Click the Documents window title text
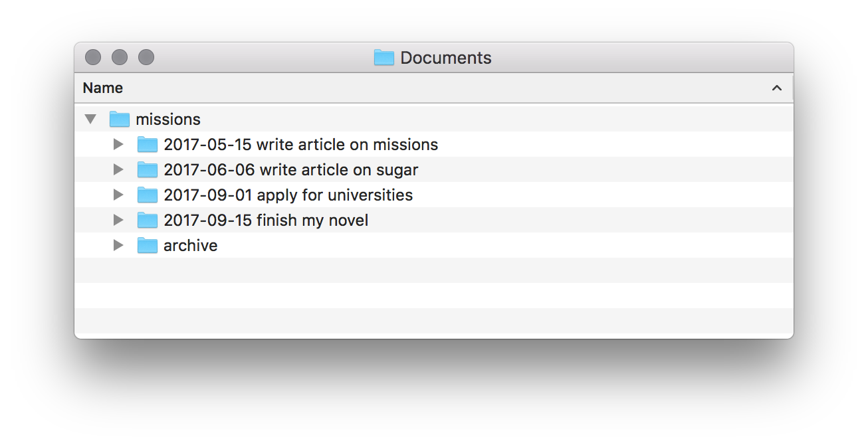 point(446,58)
